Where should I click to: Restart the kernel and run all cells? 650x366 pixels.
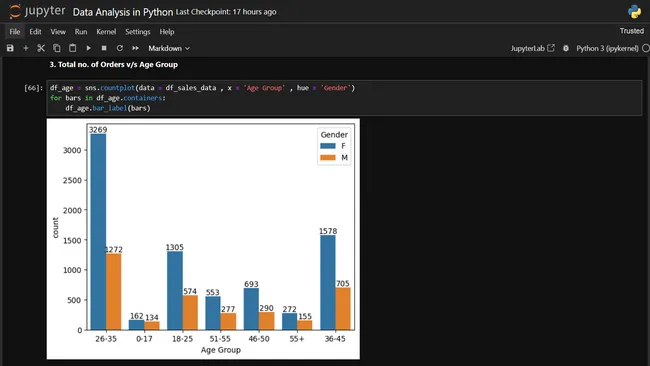click(135, 48)
